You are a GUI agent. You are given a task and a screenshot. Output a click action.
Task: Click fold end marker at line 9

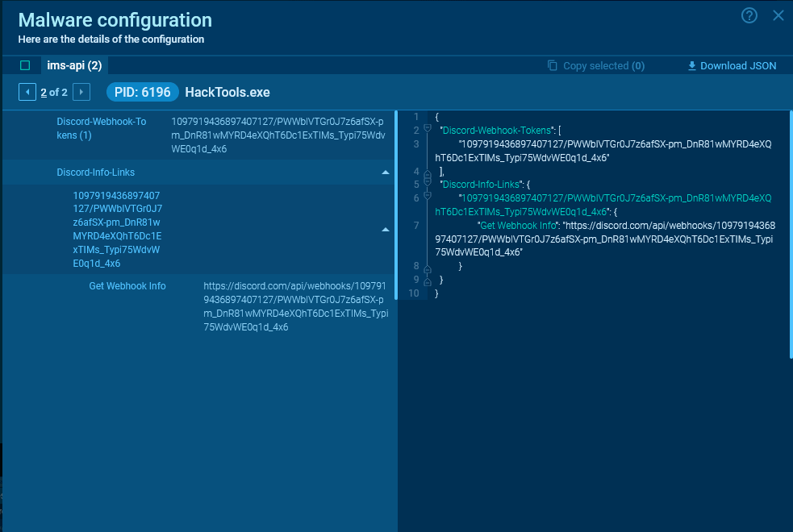click(x=428, y=282)
